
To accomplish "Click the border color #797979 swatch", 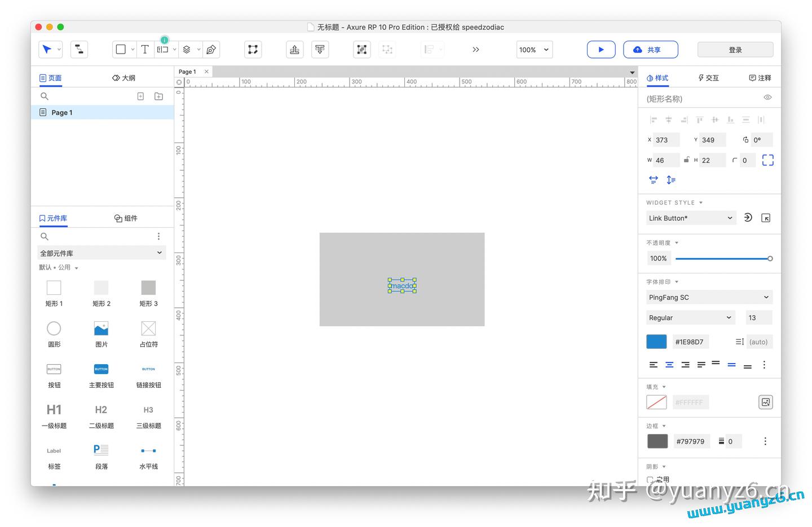I will tap(657, 441).
